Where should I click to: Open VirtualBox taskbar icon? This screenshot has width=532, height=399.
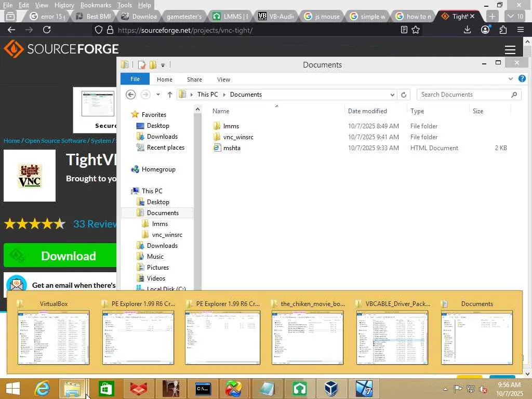(331, 389)
